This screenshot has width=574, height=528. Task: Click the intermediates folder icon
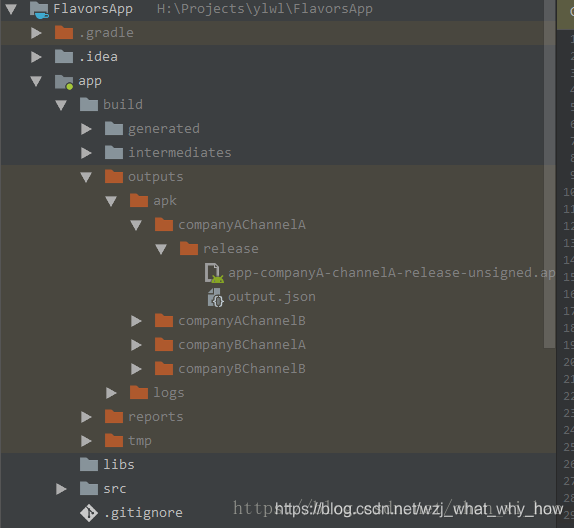(x=114, y=152)
